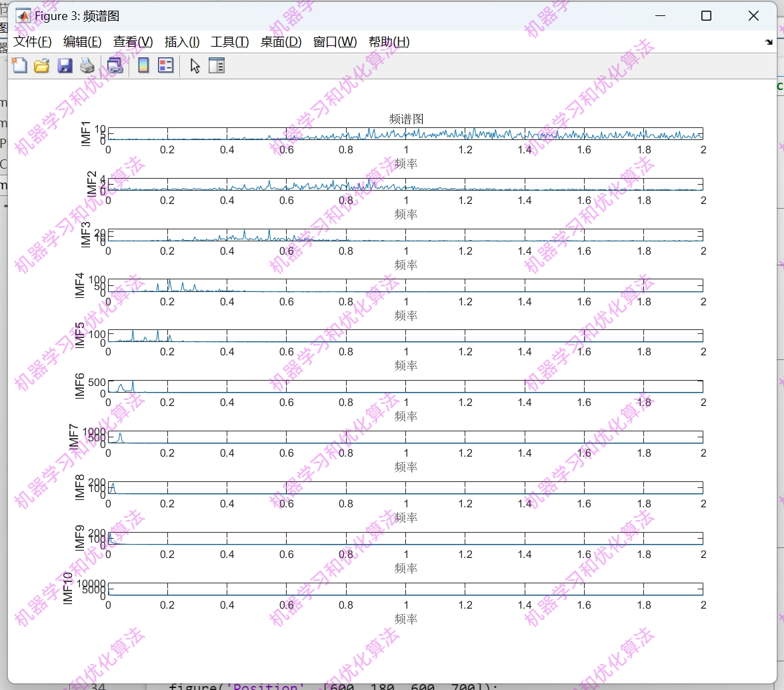Image resolution: width=784 pixels, height=690 pixels.
Task: Maximize the Figure 3 window
Action: tap(707, 16)
